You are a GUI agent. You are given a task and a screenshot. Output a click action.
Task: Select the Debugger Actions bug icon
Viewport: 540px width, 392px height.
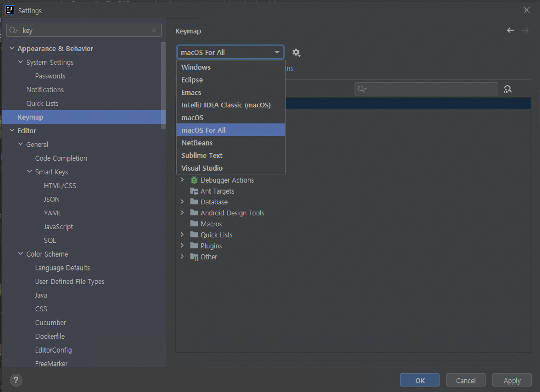(x=194, y=180)
